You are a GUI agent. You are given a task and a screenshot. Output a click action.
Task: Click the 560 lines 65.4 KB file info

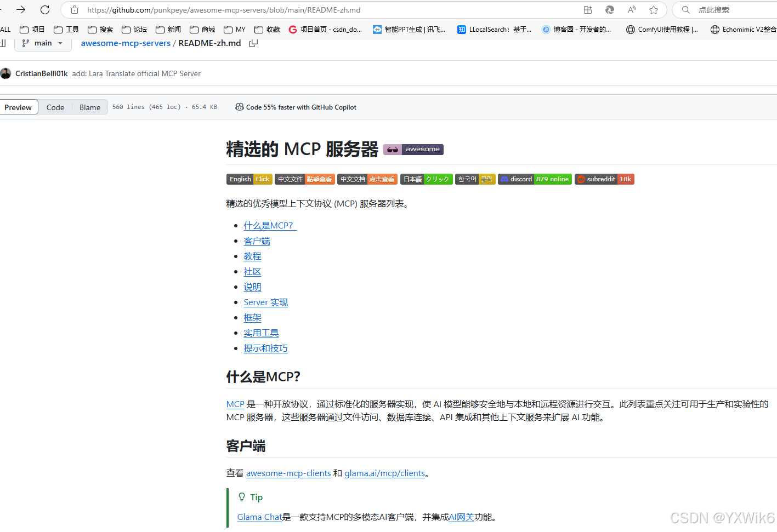[165, 107]
